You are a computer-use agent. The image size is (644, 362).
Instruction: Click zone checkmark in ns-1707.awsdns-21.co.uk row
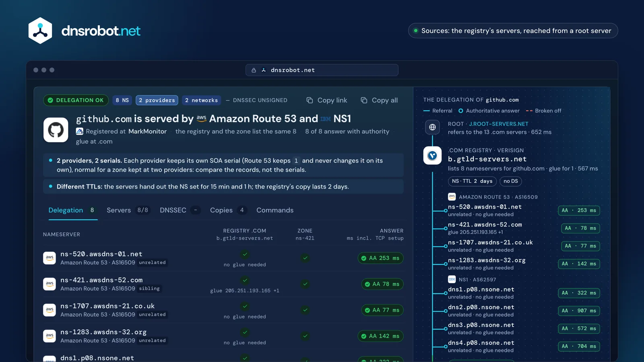pos(305,310)
